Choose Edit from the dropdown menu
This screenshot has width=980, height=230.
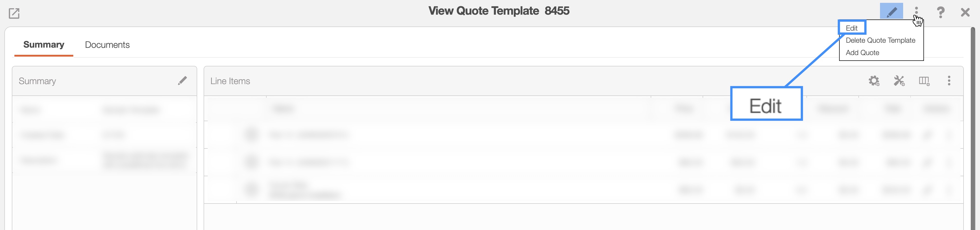tap(851, 28)
